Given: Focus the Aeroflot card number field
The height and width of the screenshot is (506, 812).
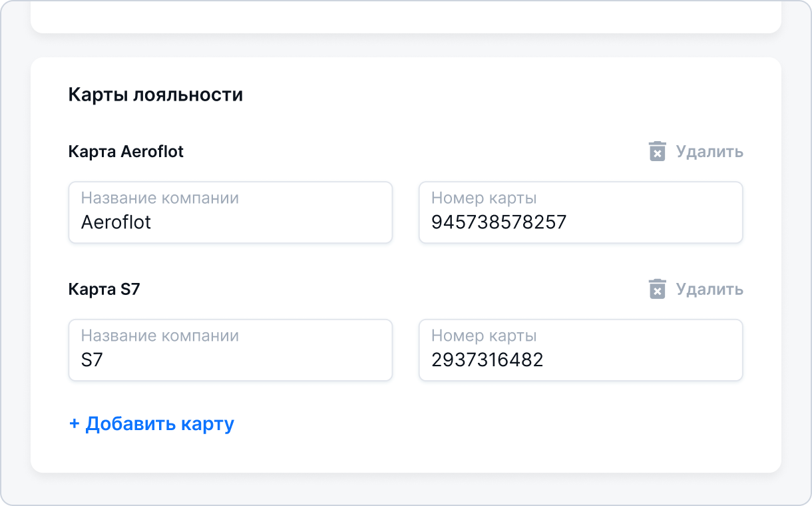Looking at the screenshot, I should tap(580, 212).
